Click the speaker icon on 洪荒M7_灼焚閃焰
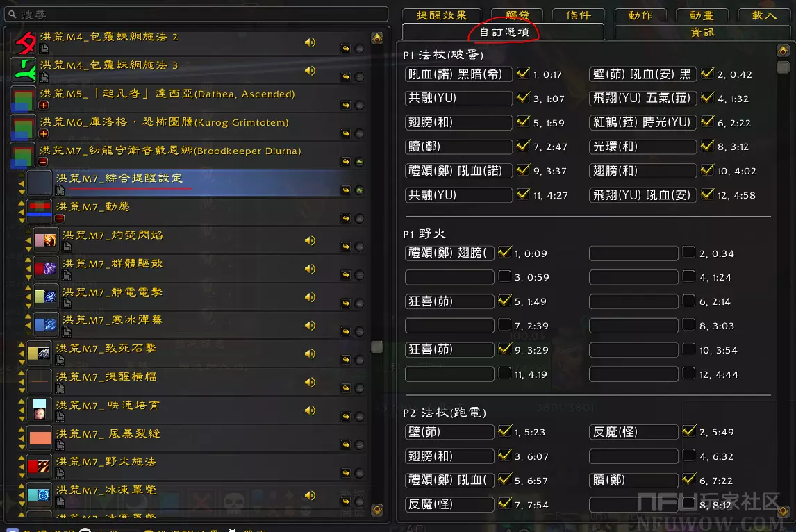The image size is (796, 532). (x=310, y=240)
